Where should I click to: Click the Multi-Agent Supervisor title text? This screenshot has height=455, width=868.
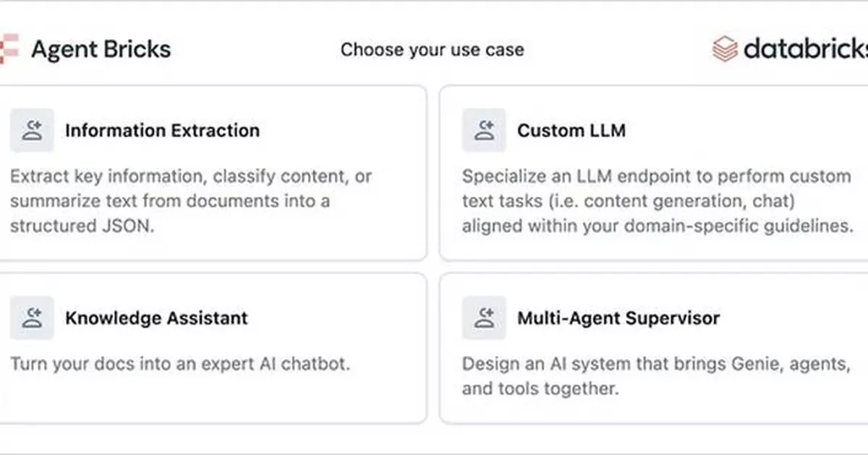618,318
